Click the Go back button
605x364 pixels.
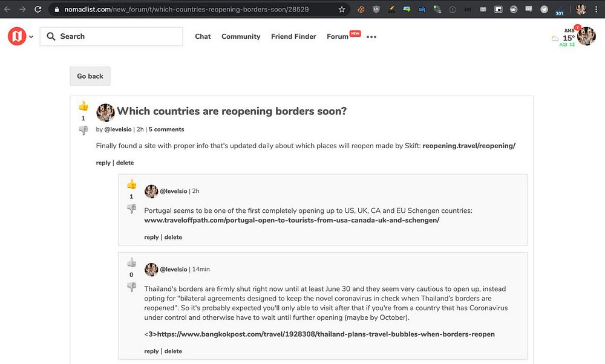[90, 76]
